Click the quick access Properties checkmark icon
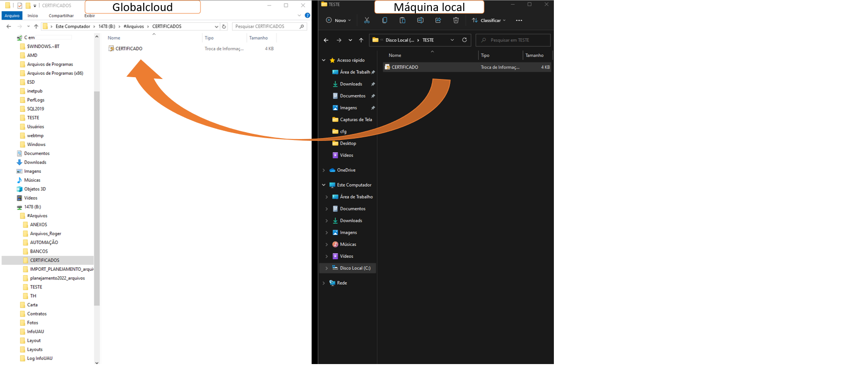Viewport: 868px width, 377px height. (20, 6)
